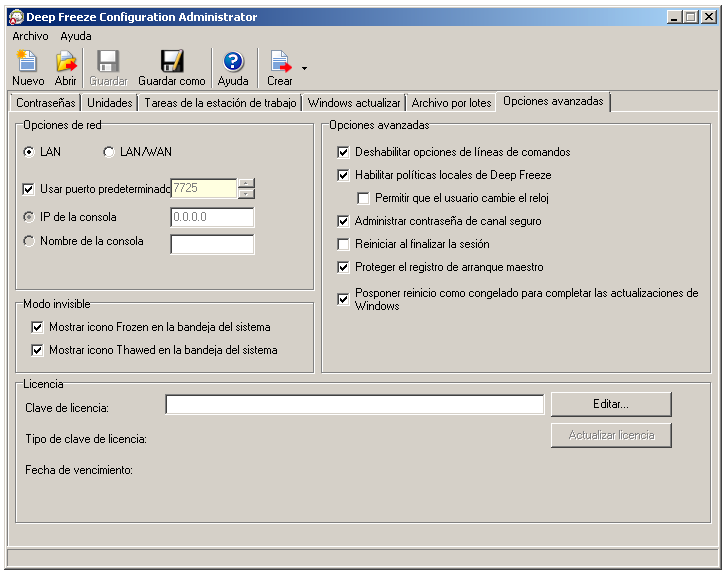Uncheck Usar puerto predeterminado
The image size is (728, 580).
[x=28, y=189]
